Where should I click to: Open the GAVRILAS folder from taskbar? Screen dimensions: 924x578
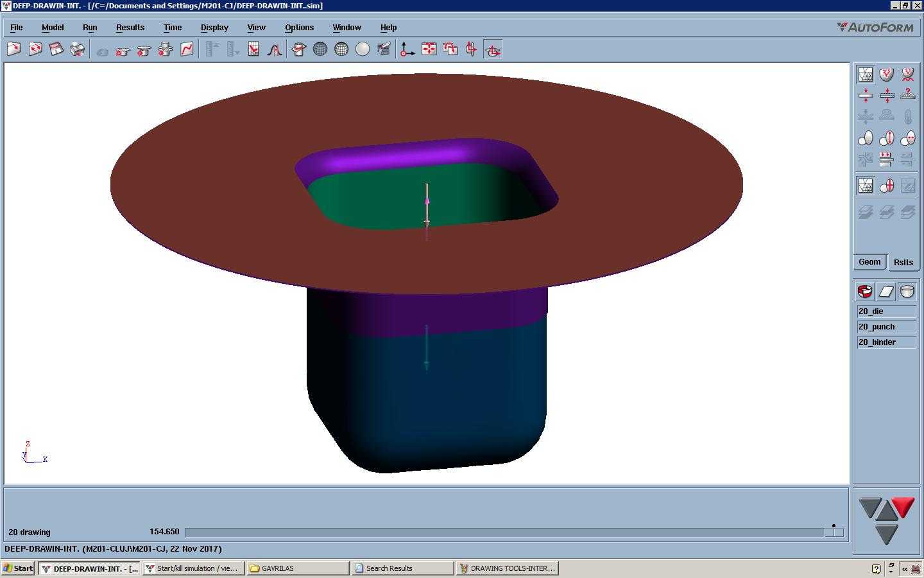298,568
